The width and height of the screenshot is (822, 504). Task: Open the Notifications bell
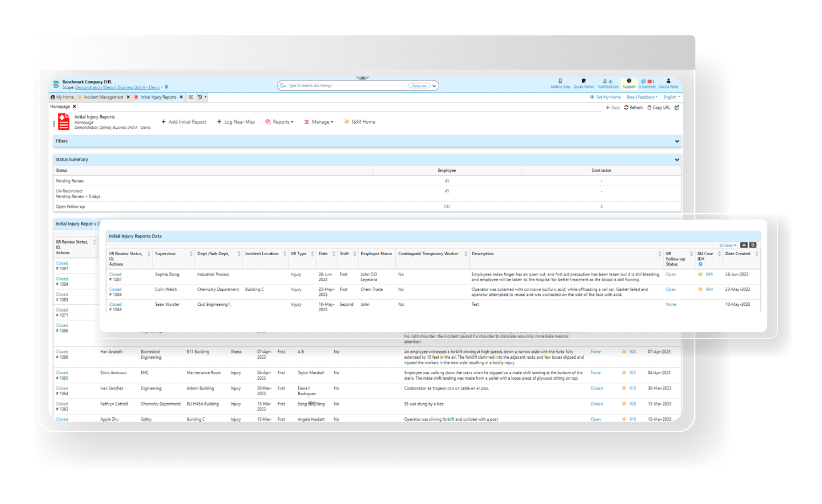[x=608, y=84]
